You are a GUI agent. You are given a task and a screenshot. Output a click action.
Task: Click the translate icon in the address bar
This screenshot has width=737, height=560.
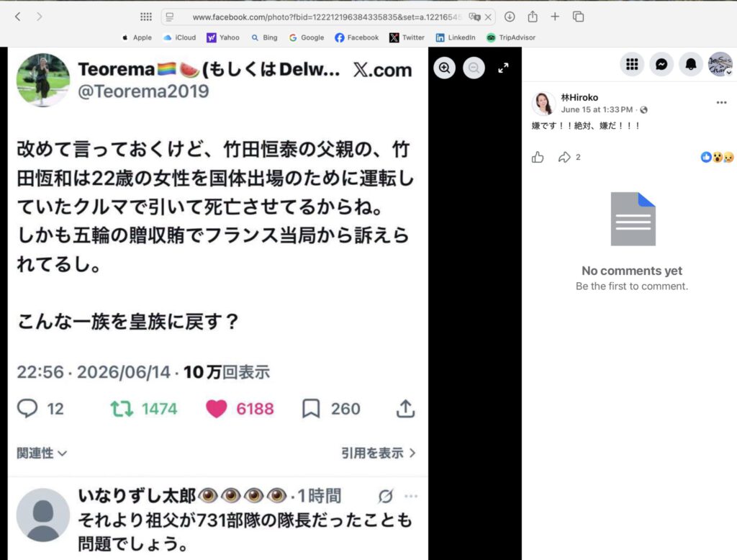pyautogui.click(x=474, y=17)
